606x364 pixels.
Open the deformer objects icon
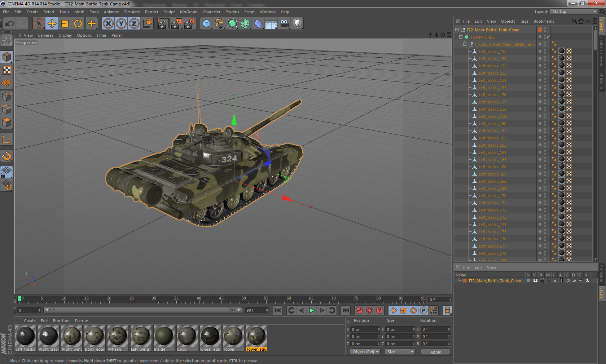pos(258,24)
